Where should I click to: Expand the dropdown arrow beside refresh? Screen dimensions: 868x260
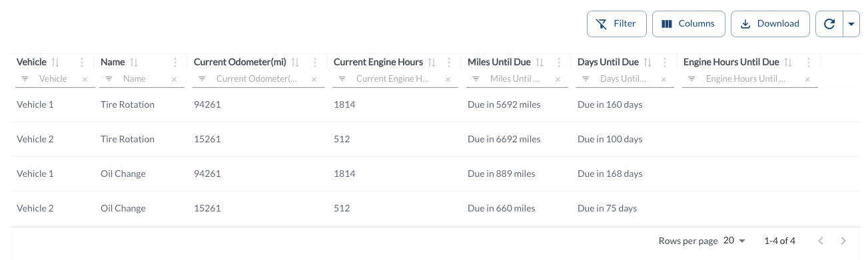[851, 24]
